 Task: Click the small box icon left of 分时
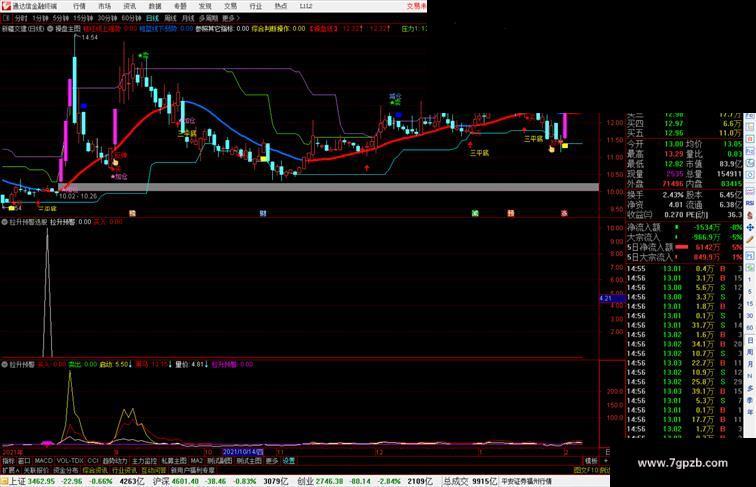click(x=6, y=18)
